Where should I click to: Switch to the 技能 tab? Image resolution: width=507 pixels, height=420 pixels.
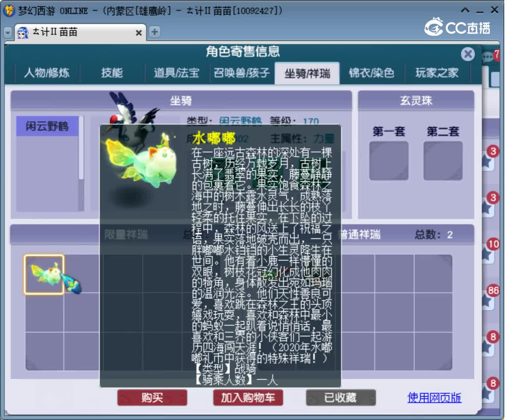[x=112, y=73]
